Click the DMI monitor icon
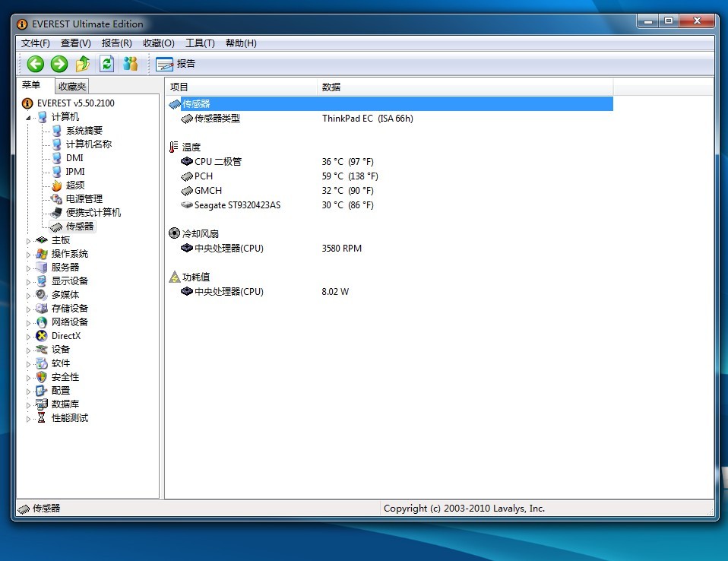 click(x=57, y=158)
